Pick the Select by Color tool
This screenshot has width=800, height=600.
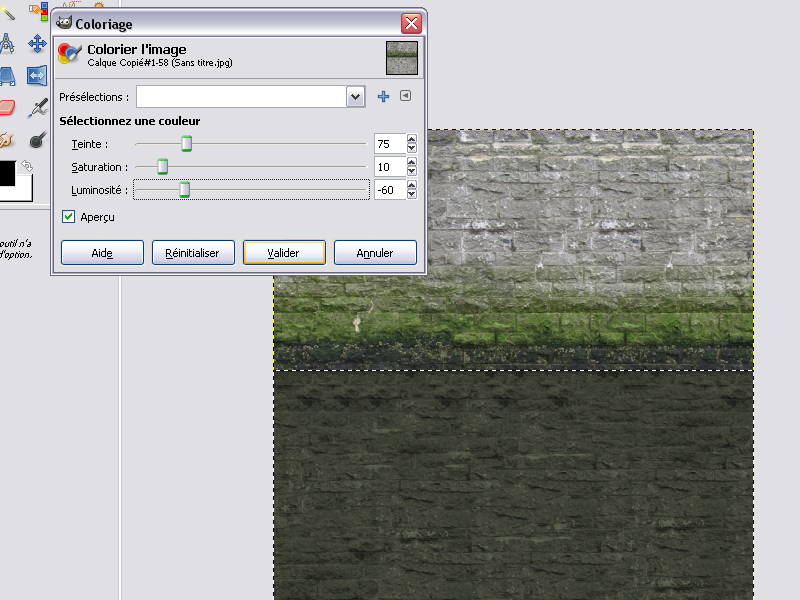point(39,13)
